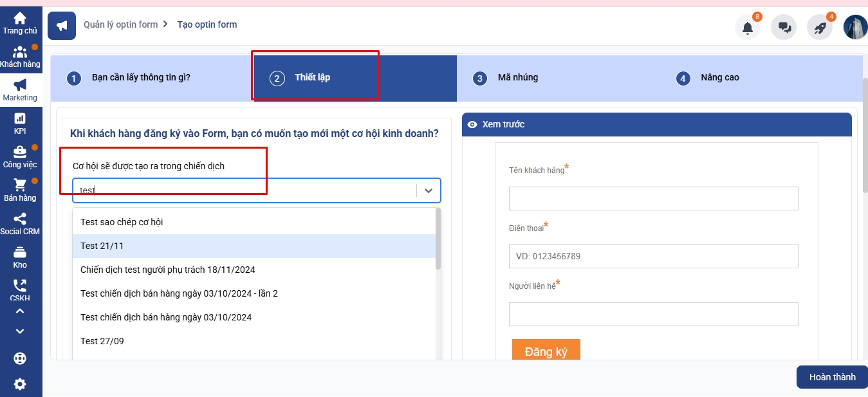868x397 pixels.
Task: Toggle the campaign dropdown chevron
Action: 429,190
